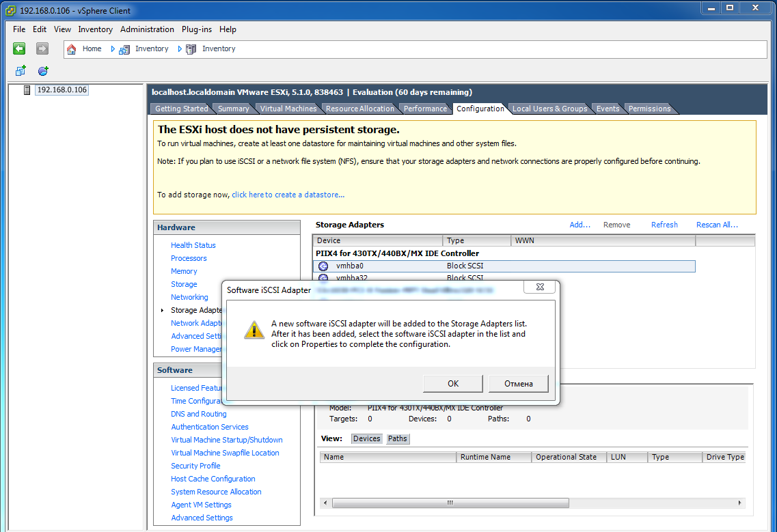This screenshot has height=532, width=777.
Task: Switch to the Summary tab
Action: pyautogui.click(x=234, y=109)
